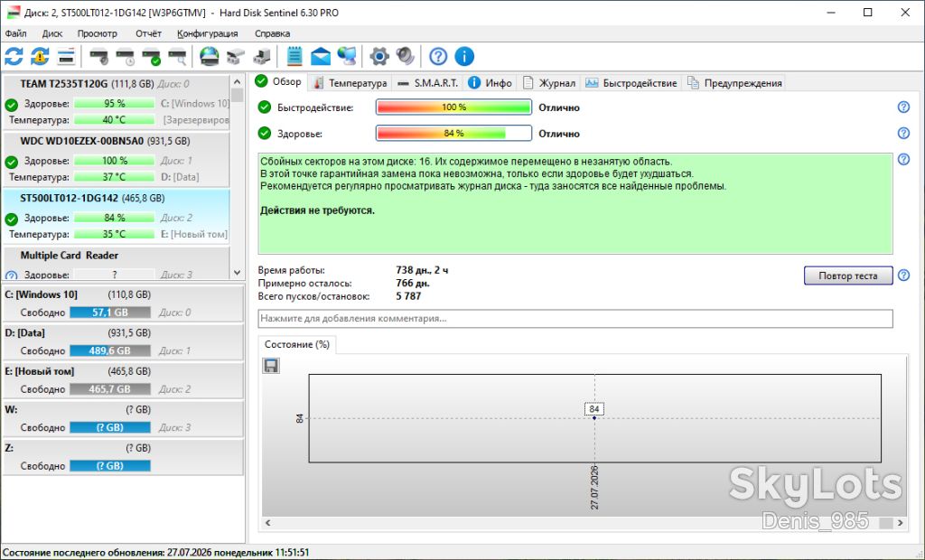This screenshot has height=560, width=925.
Task: Open the notepad report icon in toolbar
Action: point(294,57)
